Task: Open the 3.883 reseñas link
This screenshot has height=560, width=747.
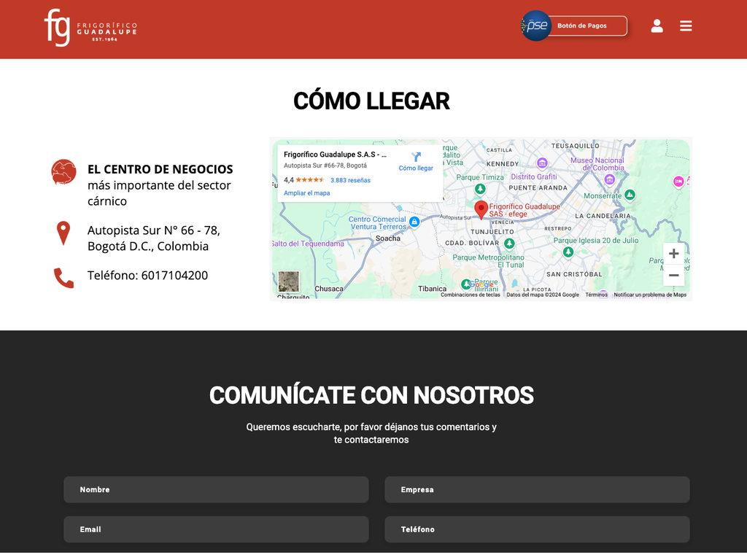Action: (350, 180)
